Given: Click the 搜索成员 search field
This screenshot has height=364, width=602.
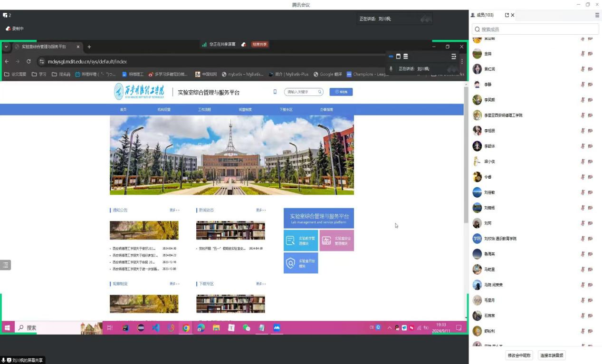Looking at the screenshot, I should (x=535, y=29).
